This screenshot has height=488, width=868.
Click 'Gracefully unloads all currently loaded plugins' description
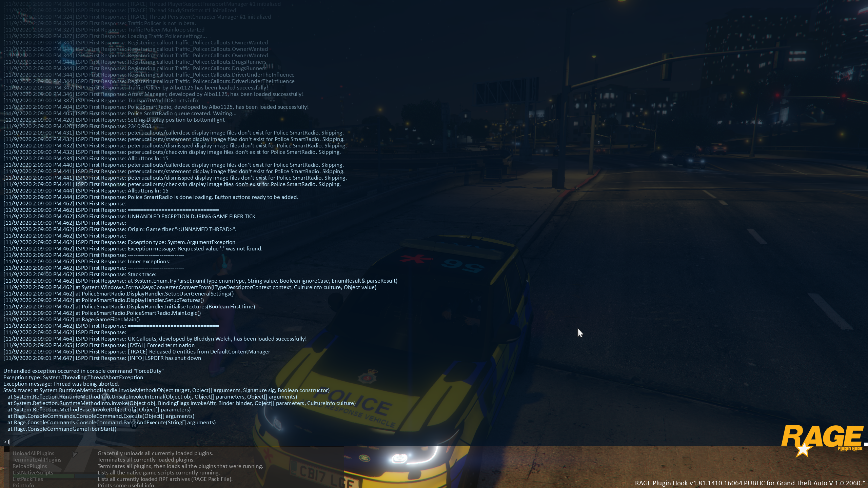coord(155,453)
